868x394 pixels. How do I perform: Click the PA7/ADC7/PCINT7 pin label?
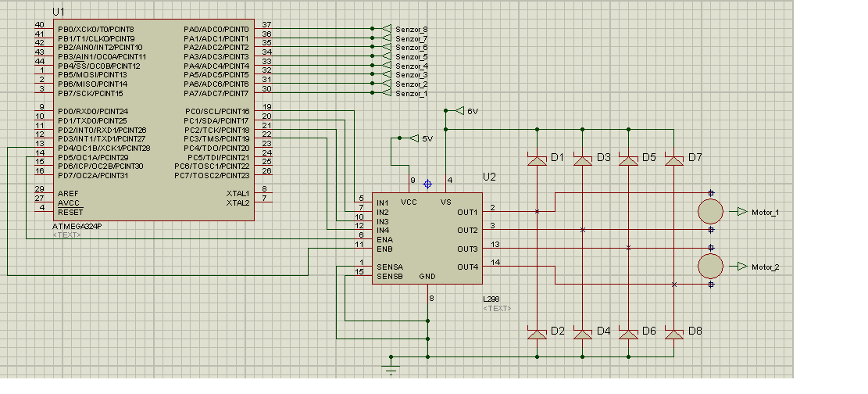click(216, 93)
